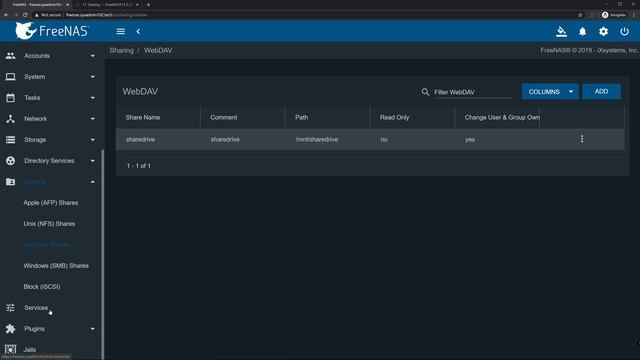Click the Tasks calendar icon
Screen dimensions: 640x360
click(x=11, y=98)
